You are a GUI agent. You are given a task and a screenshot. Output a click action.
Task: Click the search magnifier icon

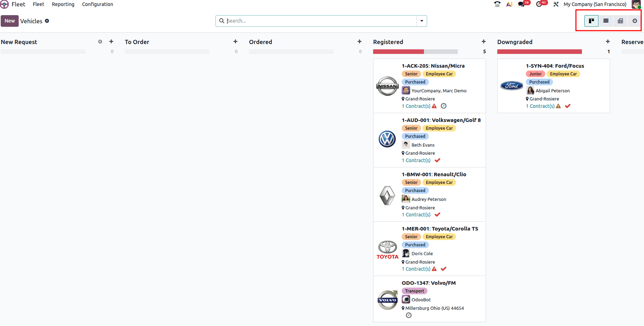[x=222, y=21]
